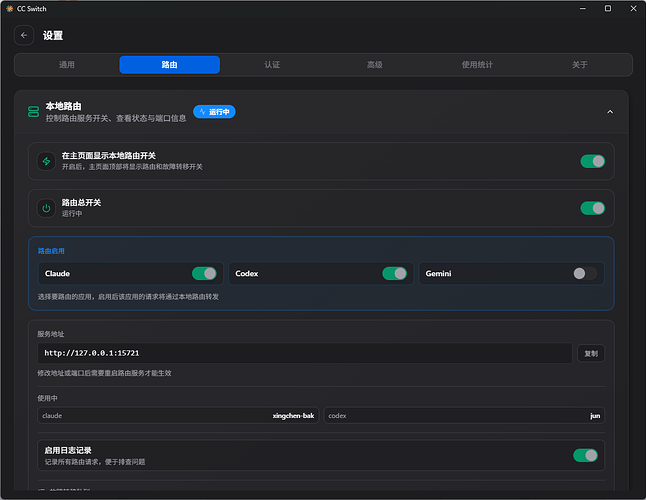Maximize the CC Switch window
The image size is (646, 500).
click(608, 9)
